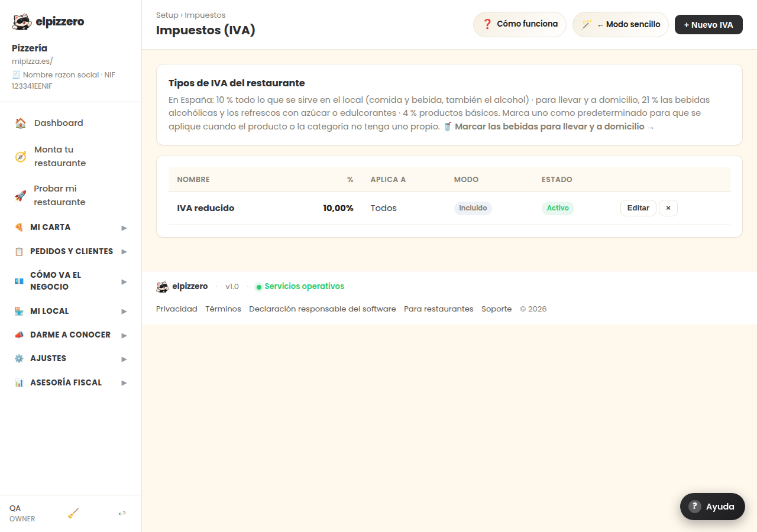Image resolution: width=757 pixels, height=532 pixels.
Task: Click the shop icon for Mi Local
Action: 19,311
